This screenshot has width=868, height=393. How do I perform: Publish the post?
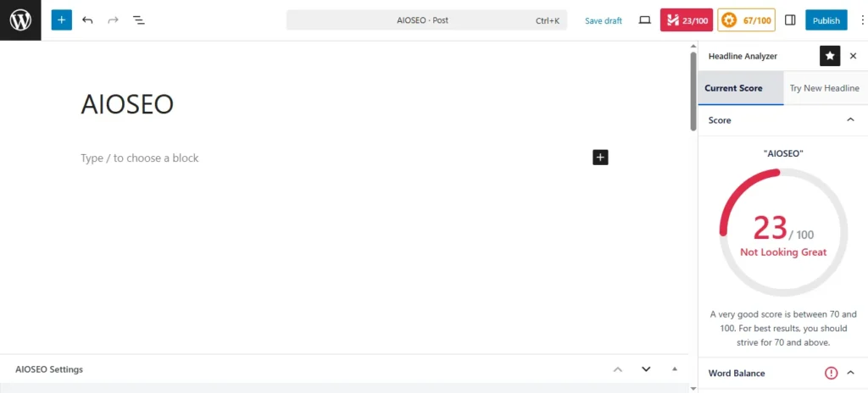(x=826, y=20)
